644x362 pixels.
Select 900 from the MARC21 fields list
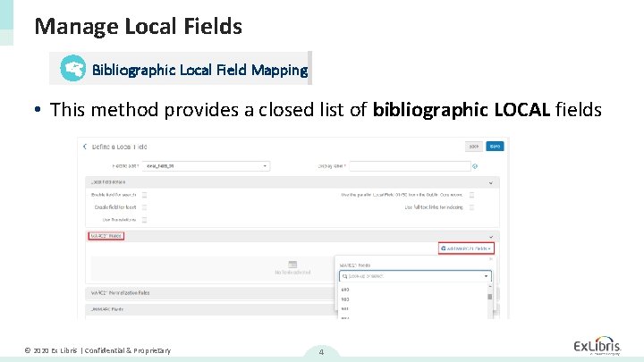pos(345,299)
